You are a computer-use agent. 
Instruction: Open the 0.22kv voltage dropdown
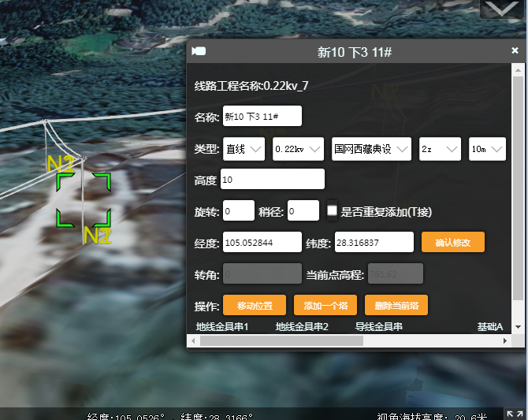click(x=298, y=149)
